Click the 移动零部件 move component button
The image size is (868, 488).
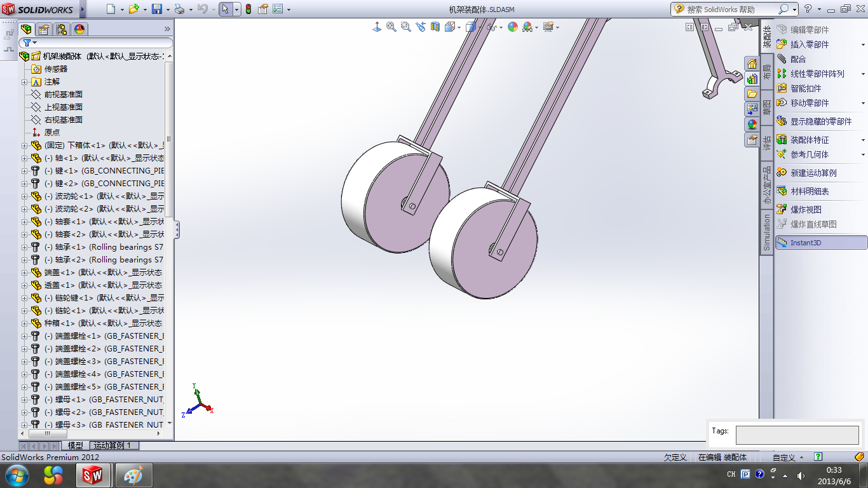pyautogui.click(x=803, y=103)
